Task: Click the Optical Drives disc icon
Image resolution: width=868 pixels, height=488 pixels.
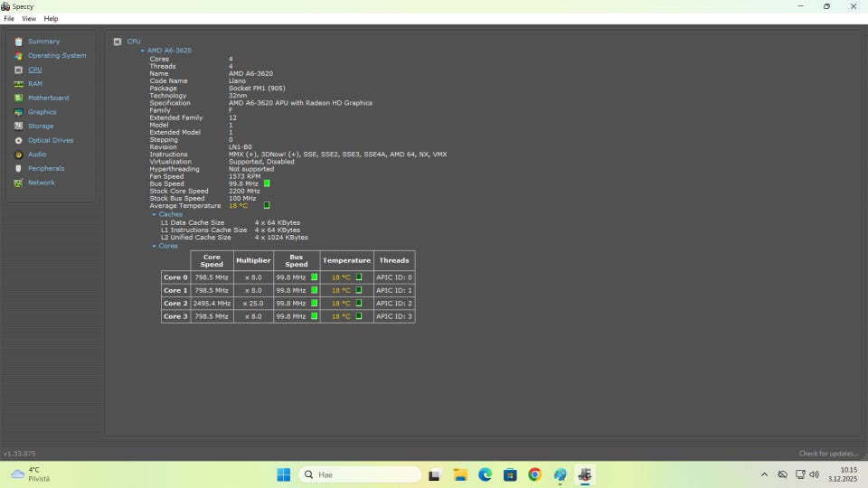Action: [x=18, y=141]
